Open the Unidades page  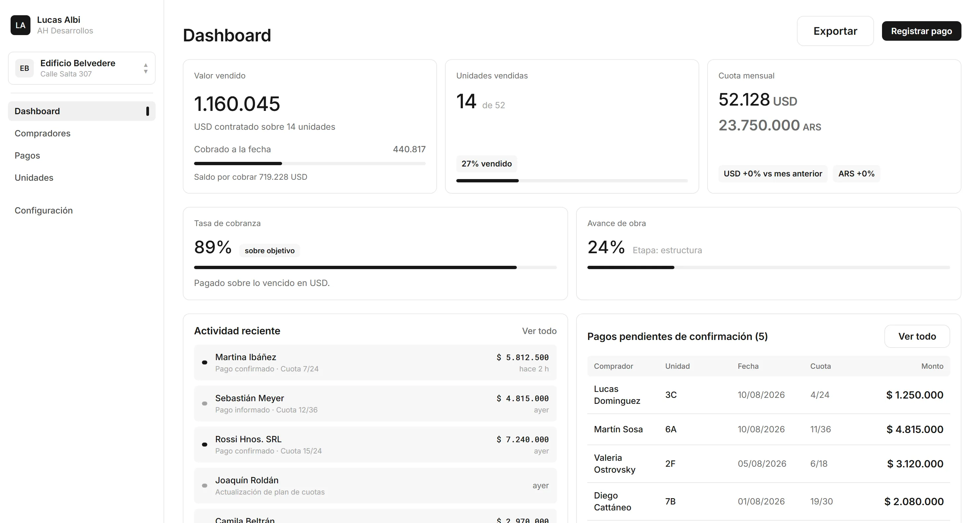[34, 177]
